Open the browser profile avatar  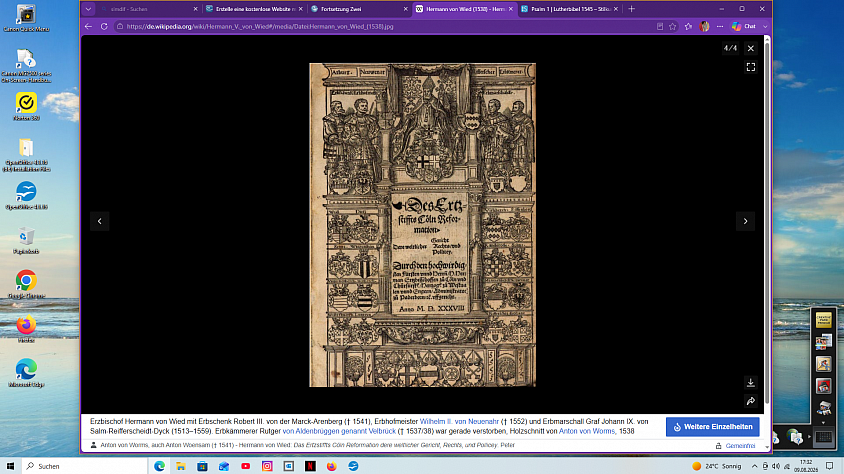pyautogui.click(x=705, y=26)
